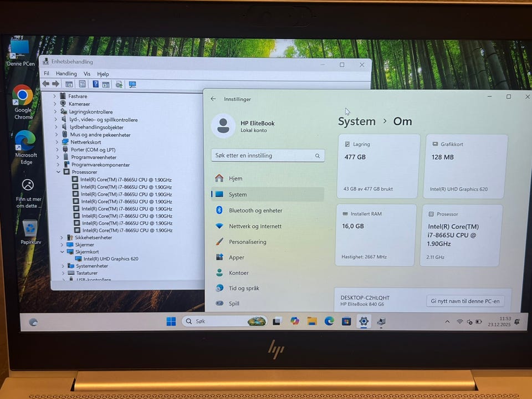Open Microsoft Edge desktop shortcut
Image resolution: width=532 pixels, height=399 pixels.
[x=26, y=147]
